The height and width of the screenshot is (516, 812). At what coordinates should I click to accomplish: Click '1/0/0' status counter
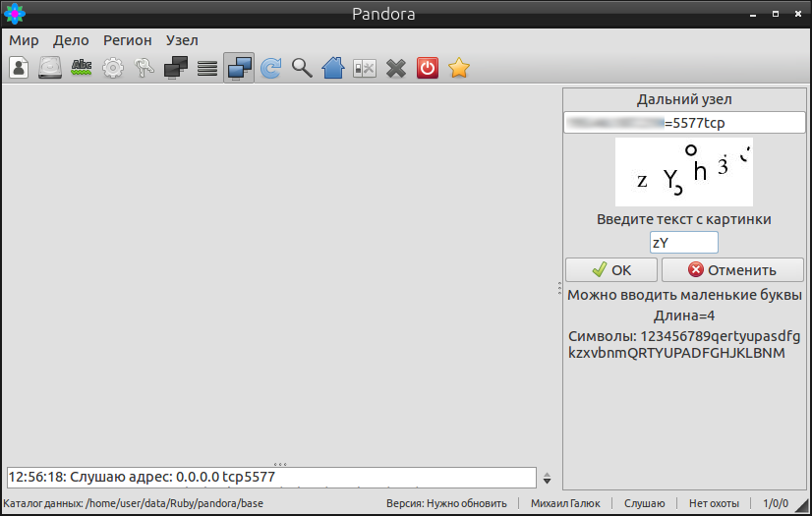click(776, 503)
